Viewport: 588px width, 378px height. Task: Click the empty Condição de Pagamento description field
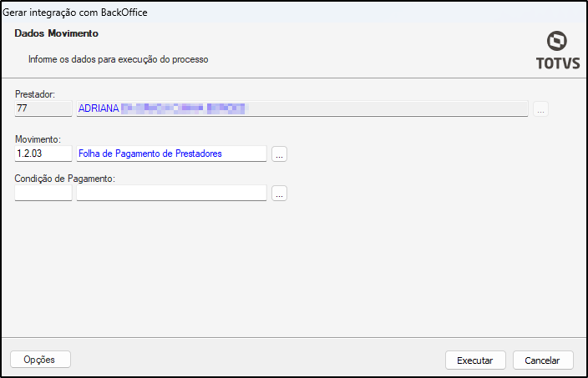(171, 193)
